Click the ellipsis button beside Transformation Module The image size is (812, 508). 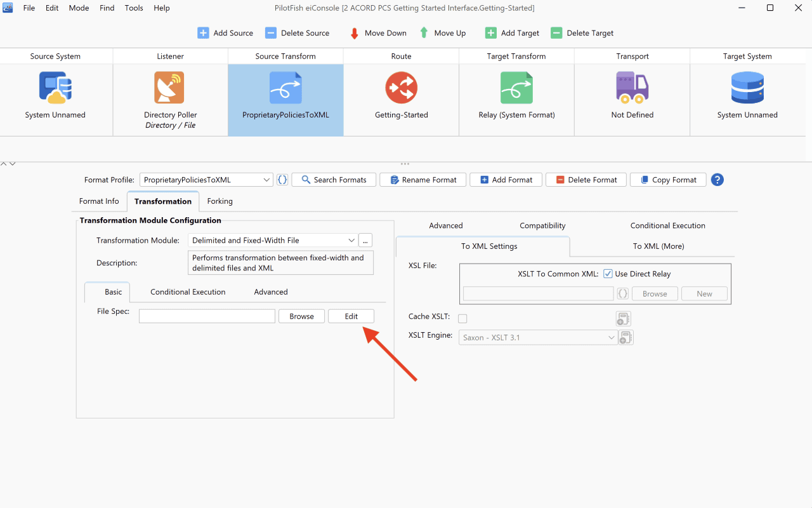365,240
